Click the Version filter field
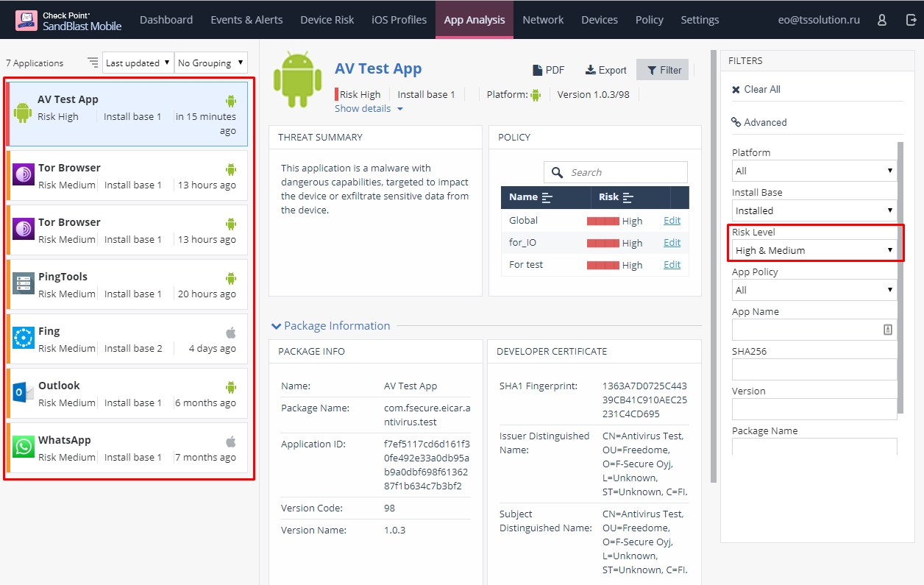924x585 pixels. pos(814,409)
